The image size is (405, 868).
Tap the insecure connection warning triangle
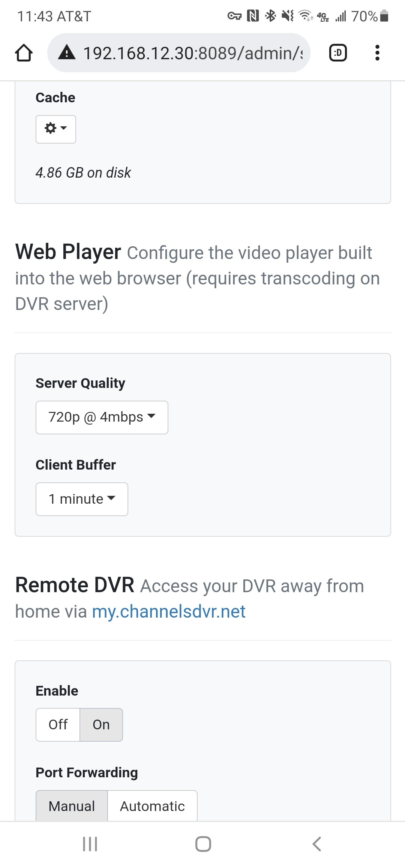(x=67, y=53)
